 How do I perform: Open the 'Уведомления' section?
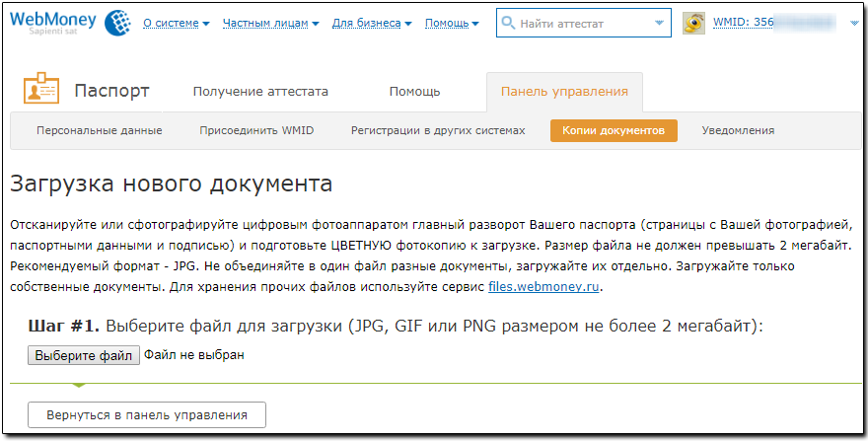click(x=738, y=130)
